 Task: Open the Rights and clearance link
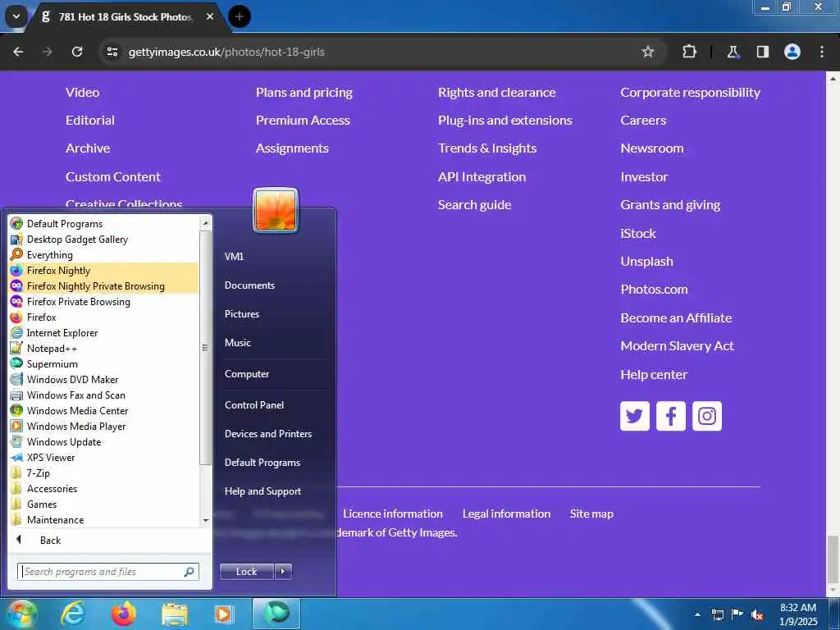click(496, 92)
